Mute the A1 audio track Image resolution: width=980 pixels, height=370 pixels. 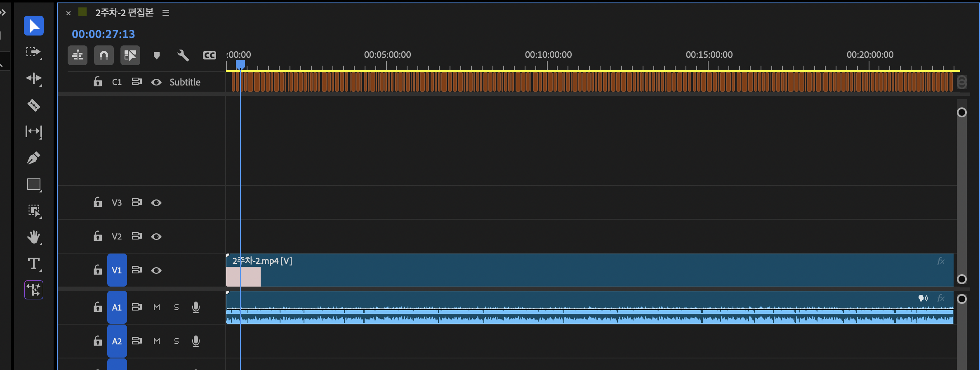157,307
